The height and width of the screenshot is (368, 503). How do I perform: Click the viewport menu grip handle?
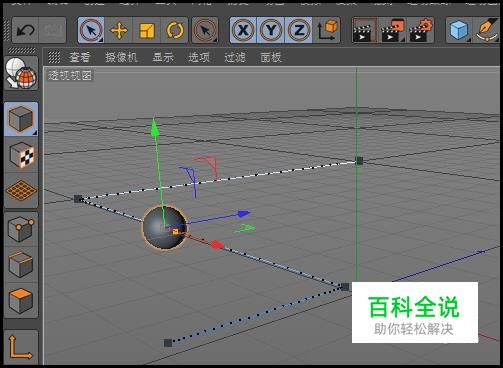pyautogui.click(x=54, y=57)
